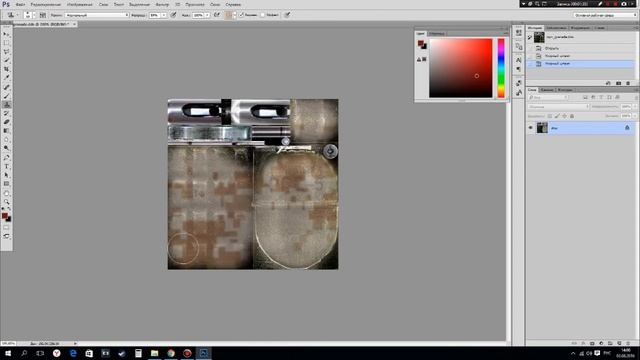
Task: Delete current state in History panel
Action: coord(628,83)
